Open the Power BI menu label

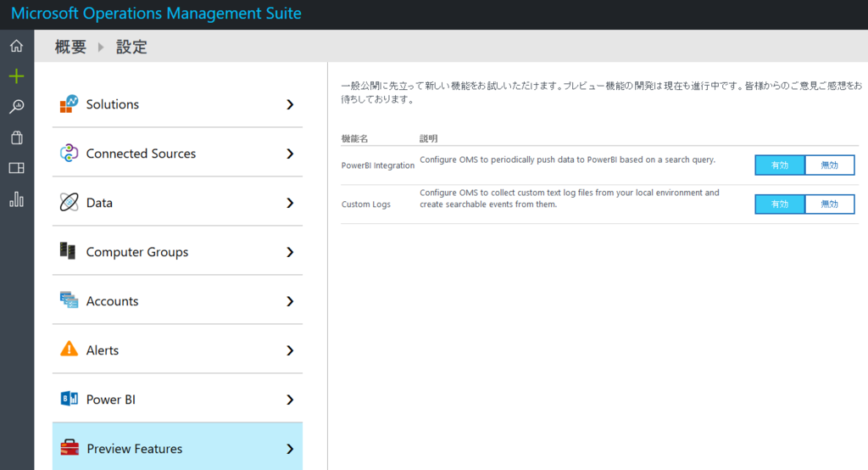pyautogui.click(x=111, y=400)
